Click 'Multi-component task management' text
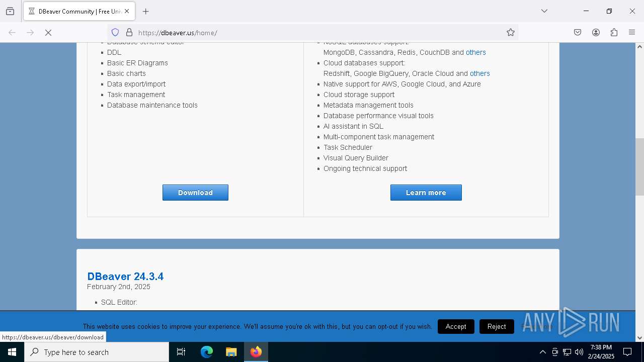The height and width of the screenshot is (362, 644). tap(379, 137)
